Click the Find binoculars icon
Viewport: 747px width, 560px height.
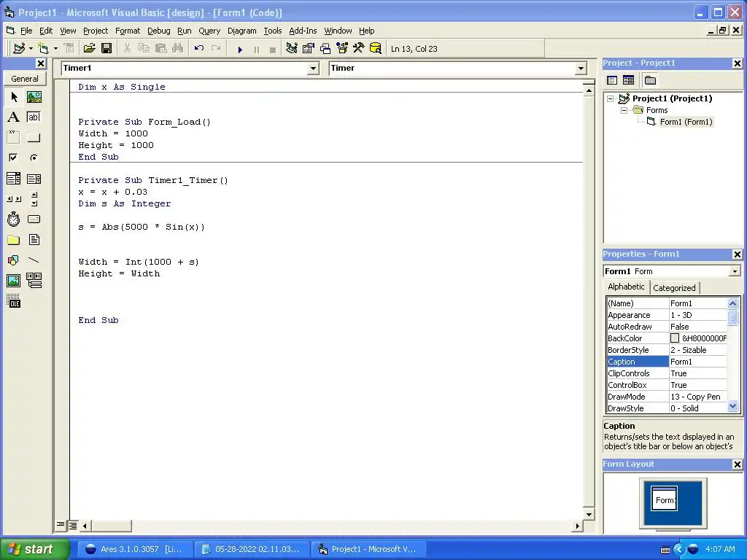point(178,49)
